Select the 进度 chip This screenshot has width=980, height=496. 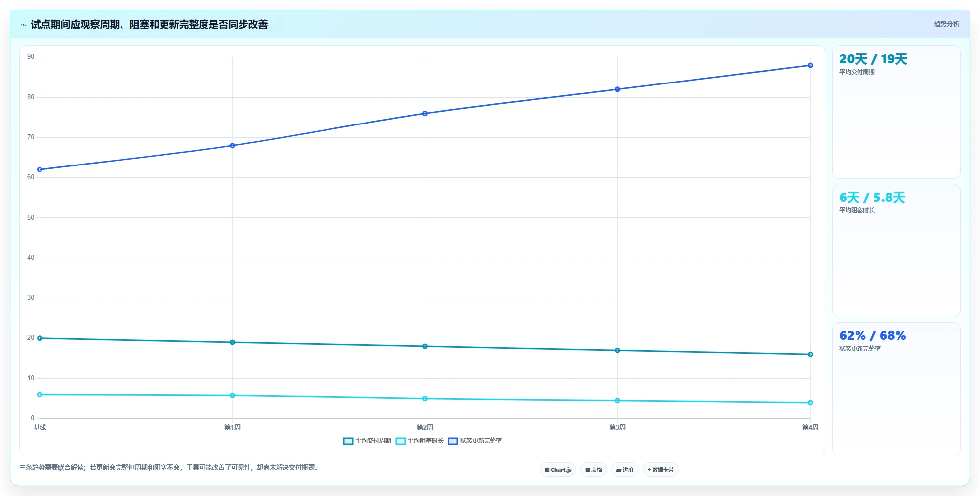625,470
